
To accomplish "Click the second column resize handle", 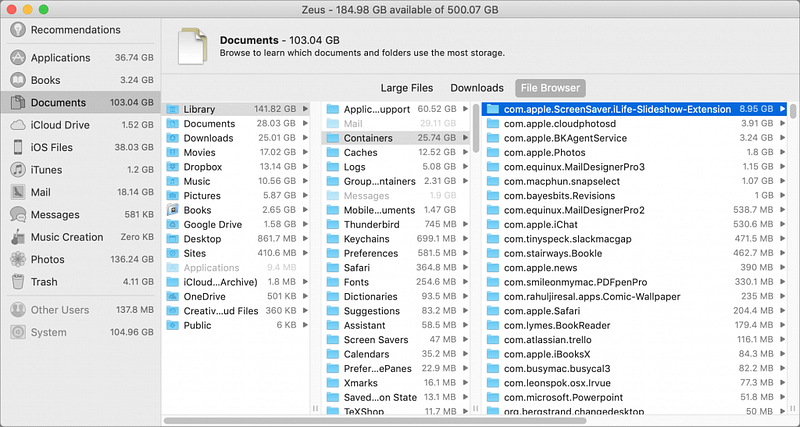I will (x=476, y=409).
